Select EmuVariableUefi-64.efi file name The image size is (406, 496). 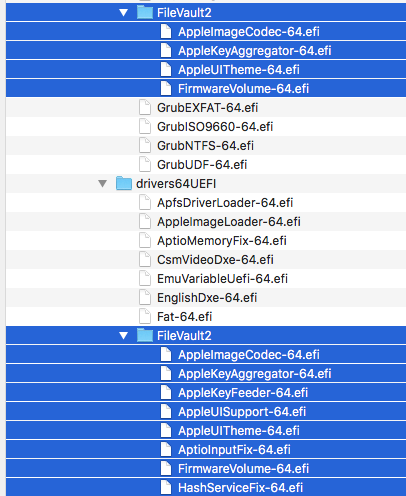[x=222, y=279]
